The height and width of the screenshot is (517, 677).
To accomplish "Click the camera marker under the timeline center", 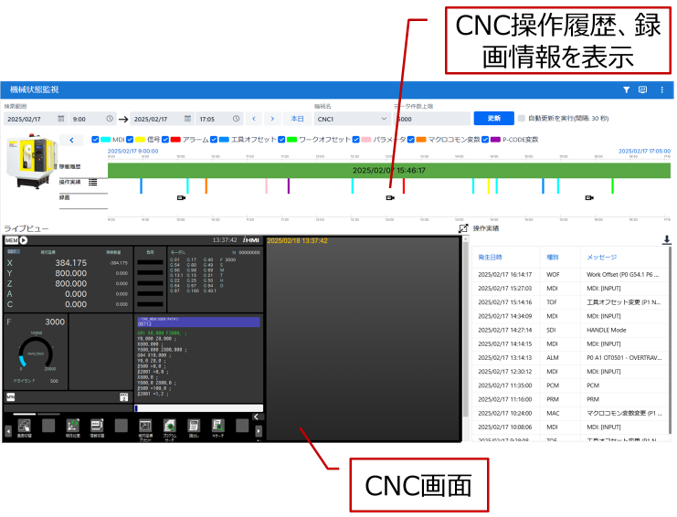I will point(390,198).
